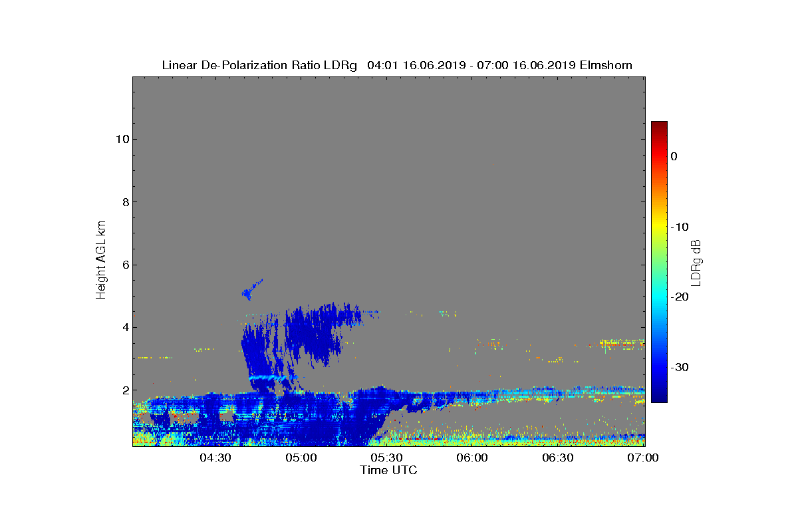This screenshot has width=798, height=532.
Task: Click the plot title 'Linear De-Polarization Ratio LDRg'
Action: pyautogui.click(x=260, y=65)
